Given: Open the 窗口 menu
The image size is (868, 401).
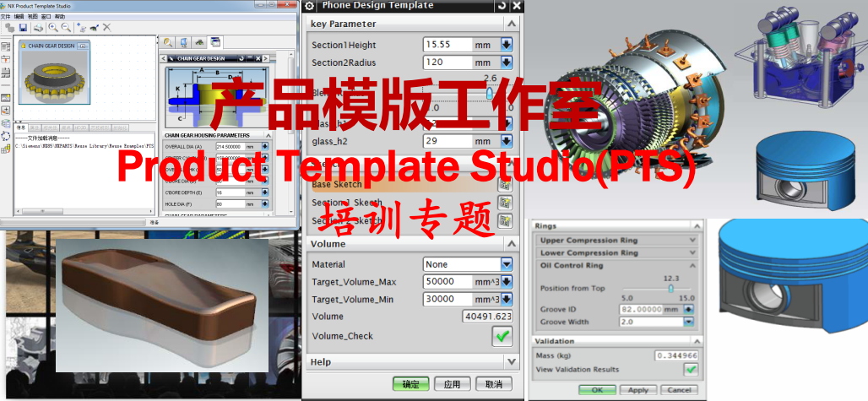Looking at the screenshot, I should pyautogui.click(x=46, y=17).
